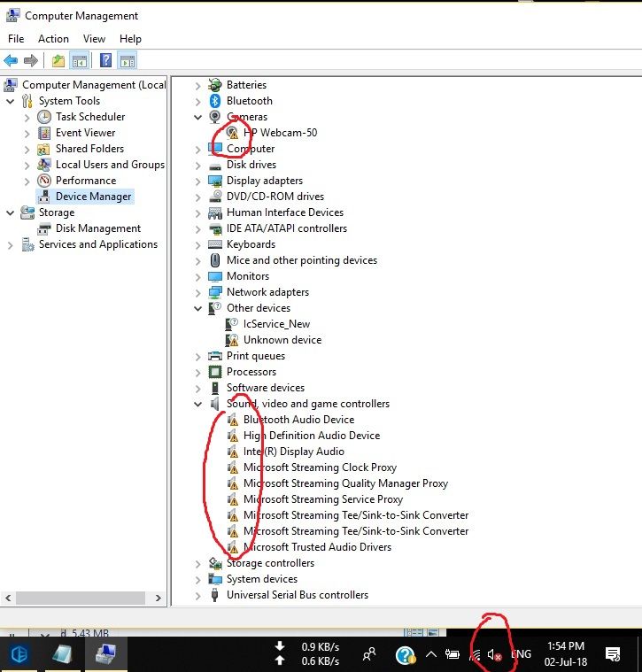This screenshot has width=642, height=672.
Task: Click the Task Scheduler clock icon
Action: point(44,117)
